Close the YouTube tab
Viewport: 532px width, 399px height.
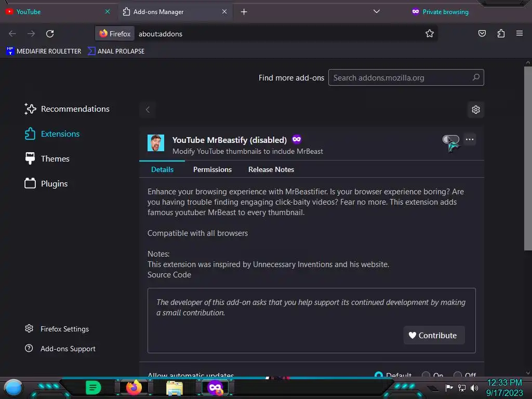pos(108,11)
